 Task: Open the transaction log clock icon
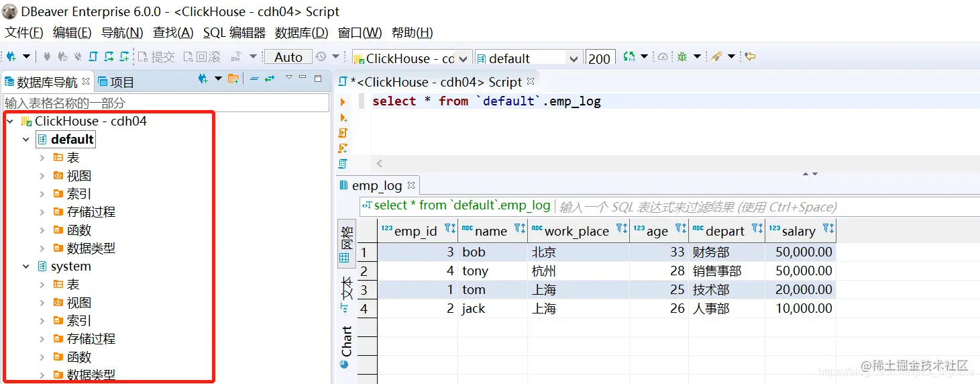[321, 57]
